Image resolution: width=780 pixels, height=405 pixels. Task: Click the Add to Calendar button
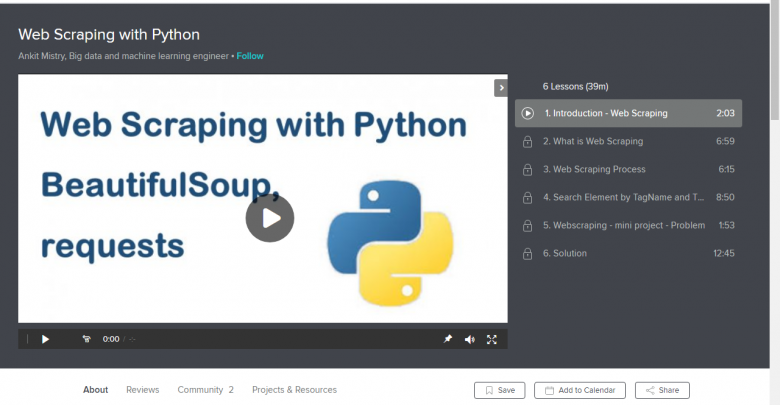pos(580,391)
